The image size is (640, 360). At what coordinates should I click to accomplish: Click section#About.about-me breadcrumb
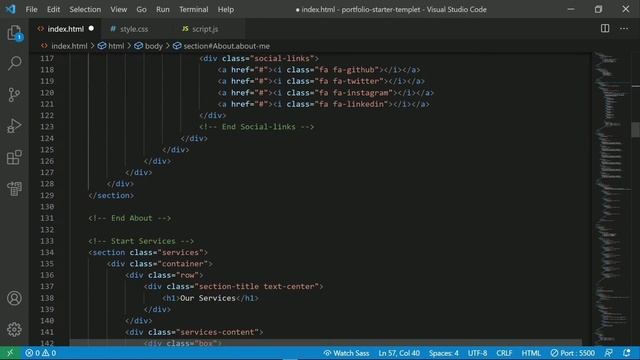(x=226, y=46)
